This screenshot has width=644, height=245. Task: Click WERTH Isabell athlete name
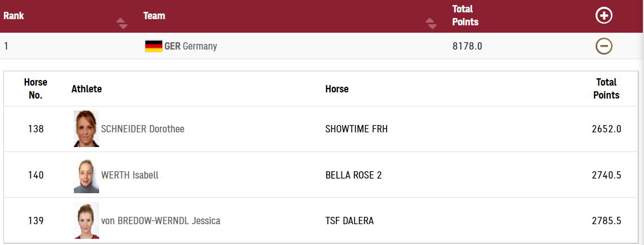[x=130, y=175]
